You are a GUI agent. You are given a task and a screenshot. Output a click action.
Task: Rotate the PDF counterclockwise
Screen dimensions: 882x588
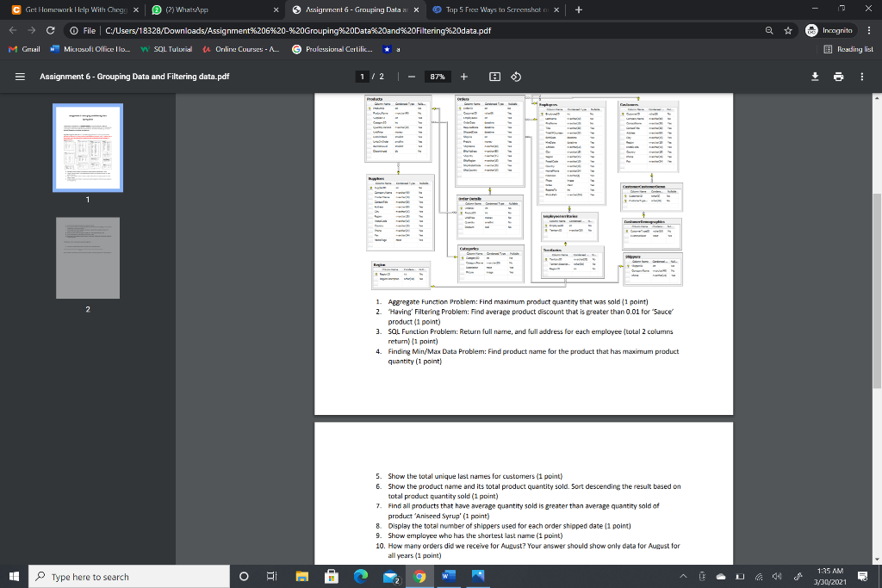pyautogui.click(x=516, y=77)
